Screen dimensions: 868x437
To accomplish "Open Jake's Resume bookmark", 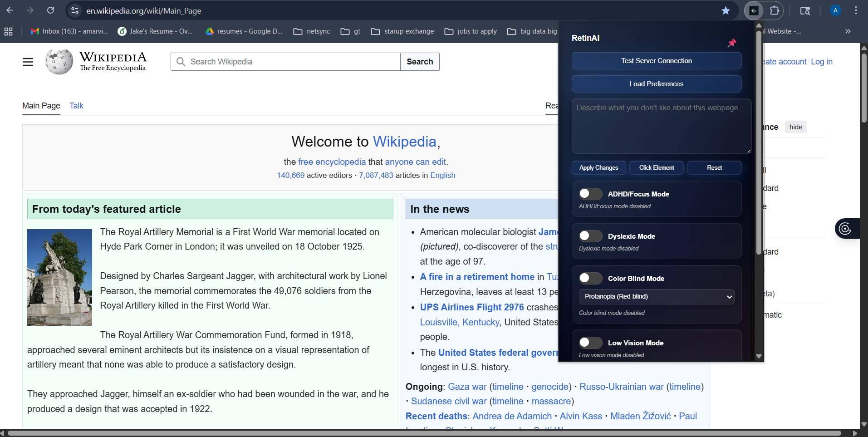I will click(155, 31).
